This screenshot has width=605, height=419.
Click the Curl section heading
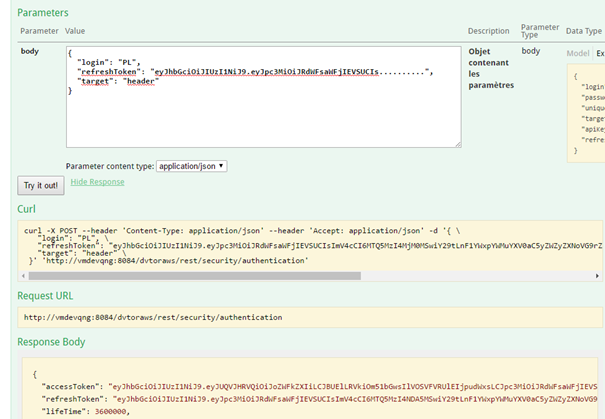tap(27, 208)
